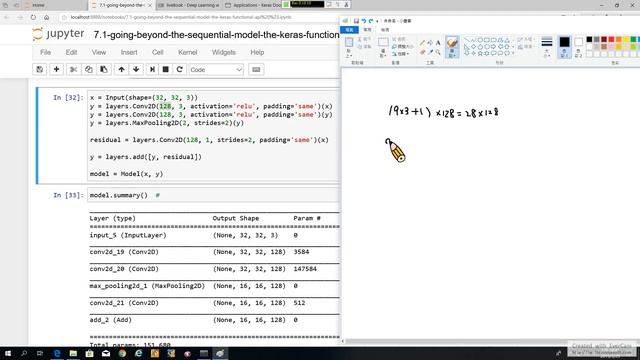
Task: Click the browser address bar URL
Action: point(181,17)
